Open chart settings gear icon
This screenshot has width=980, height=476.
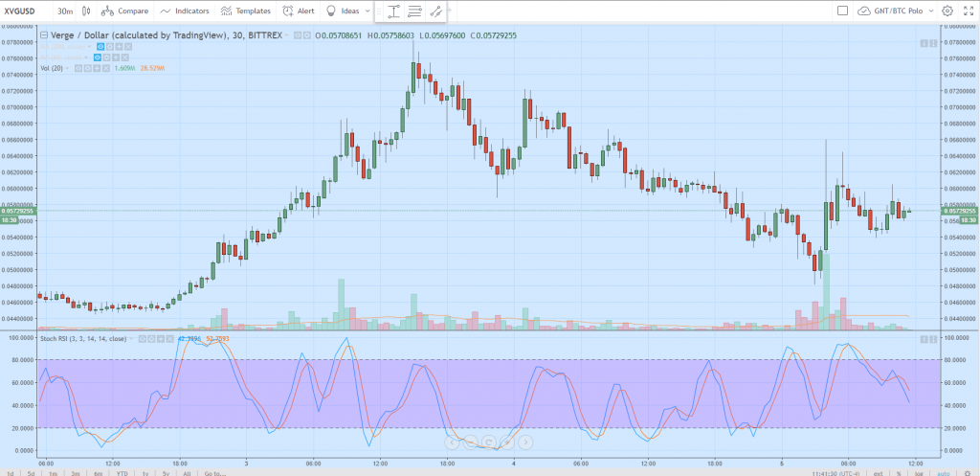(947, 11)
